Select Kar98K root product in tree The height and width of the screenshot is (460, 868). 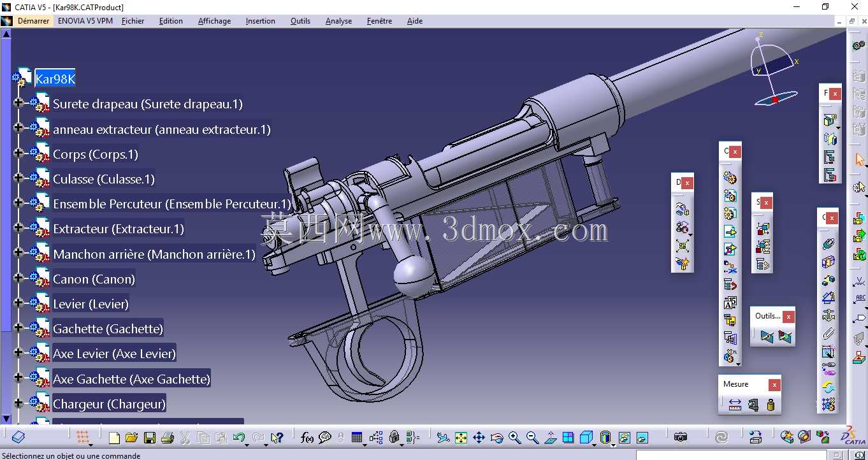pos(55,79)
